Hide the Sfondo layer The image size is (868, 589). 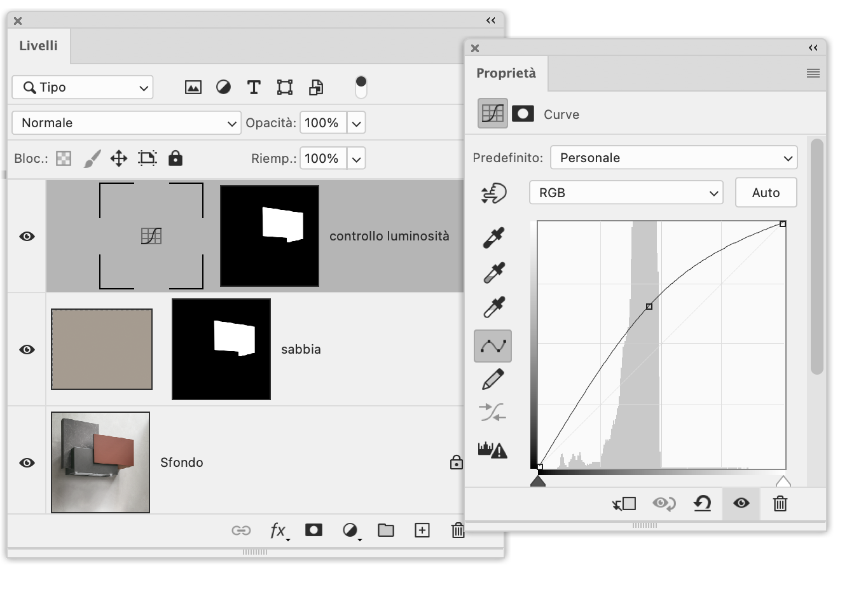click(x=27, y=462)
